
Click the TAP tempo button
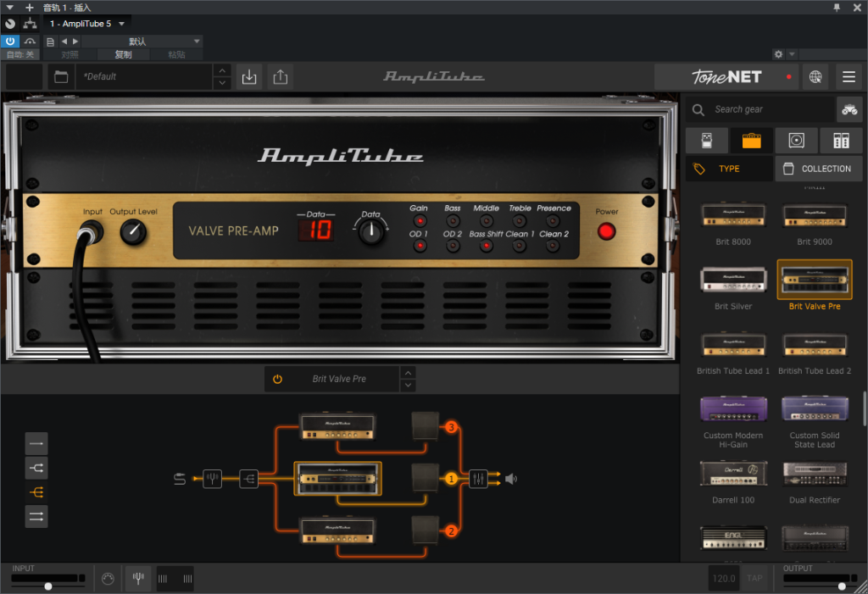754,579
